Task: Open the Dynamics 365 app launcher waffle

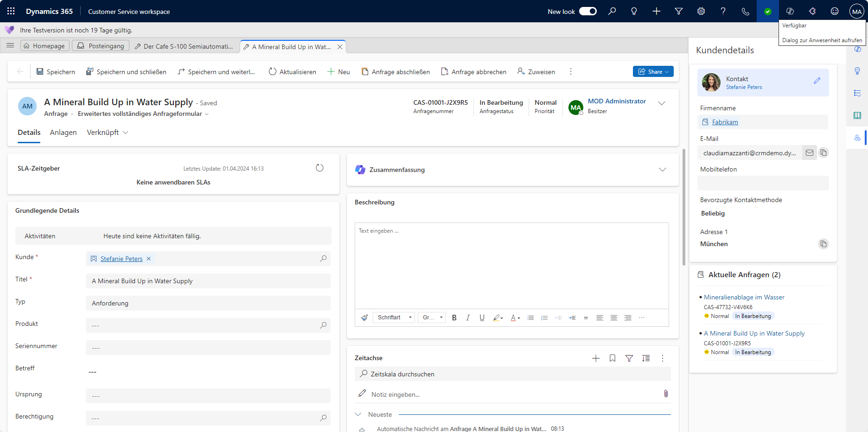Action: 11,11
